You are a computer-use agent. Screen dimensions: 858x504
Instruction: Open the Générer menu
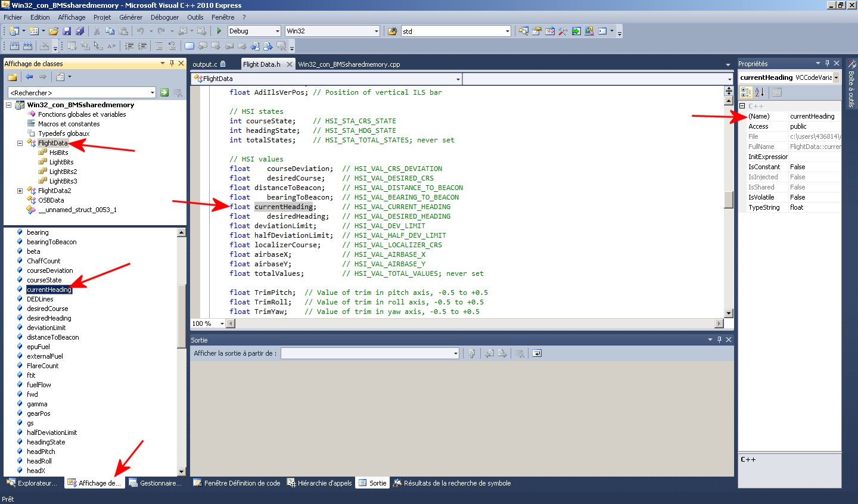click(130, 17)
